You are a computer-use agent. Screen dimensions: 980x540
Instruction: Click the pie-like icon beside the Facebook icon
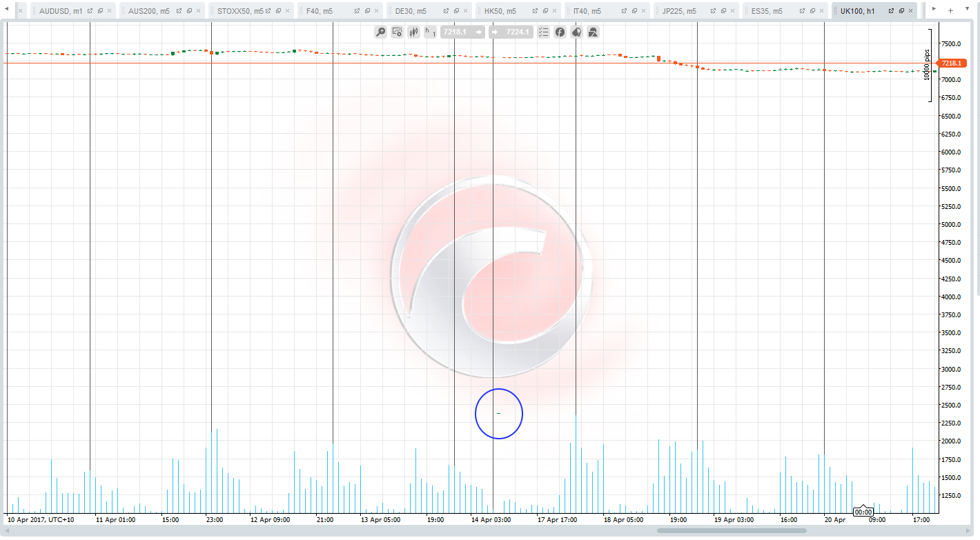pos(576,32)
